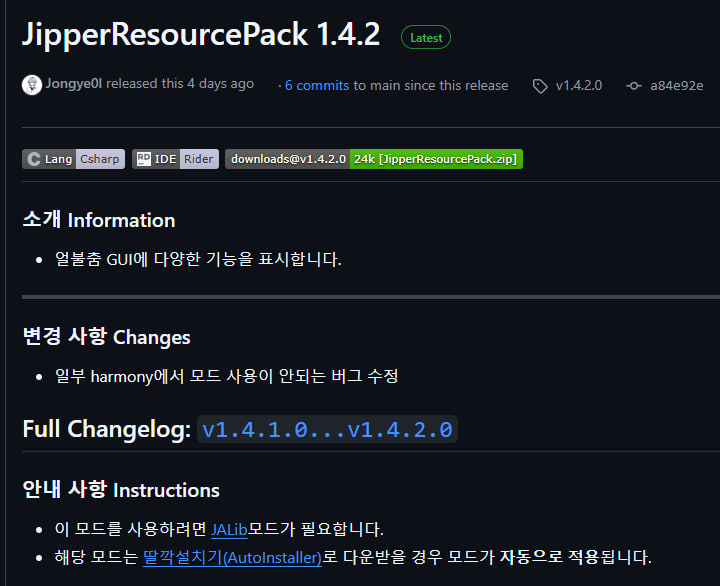
Task: Click the Rider RD logo in IDE badge
Action: tap(144, 159)
